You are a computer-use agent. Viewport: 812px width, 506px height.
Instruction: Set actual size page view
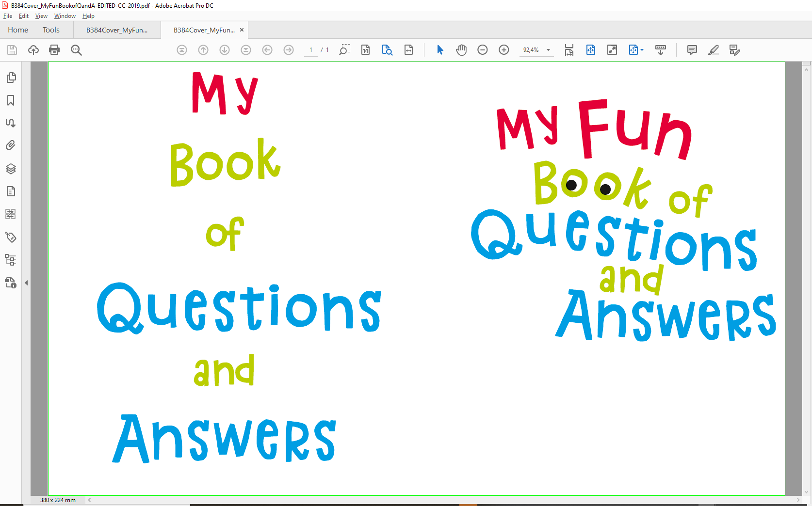click(x=366, y=50)
